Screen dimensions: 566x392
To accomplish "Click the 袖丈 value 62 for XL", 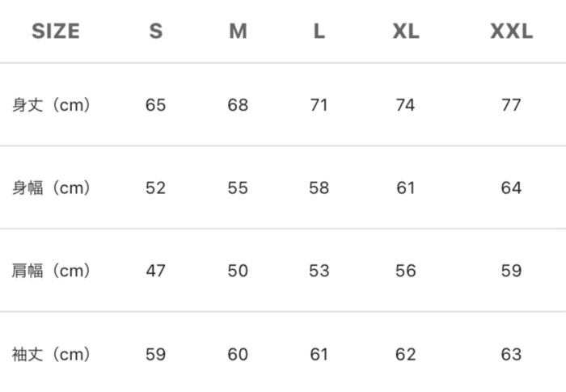I will coord(406,354).
